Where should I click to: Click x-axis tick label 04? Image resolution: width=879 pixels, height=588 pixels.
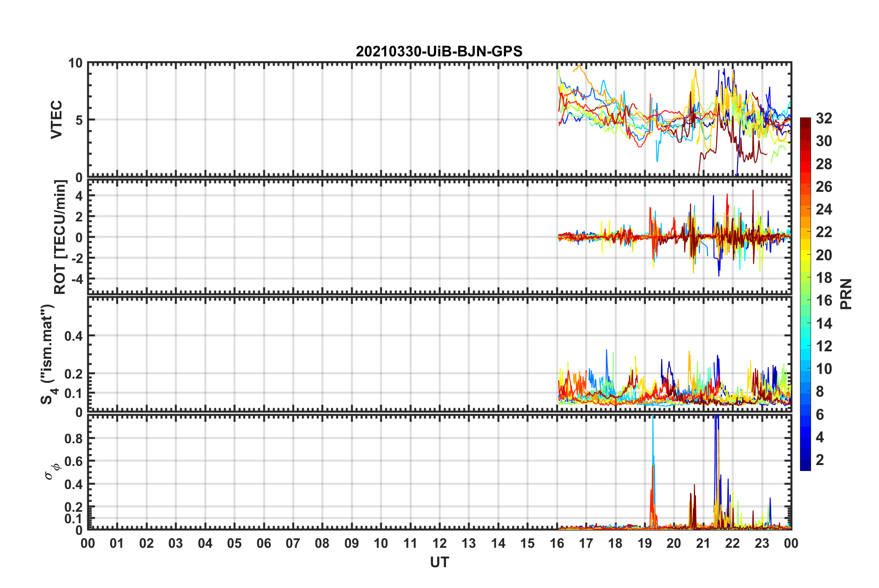coord(205,543)
